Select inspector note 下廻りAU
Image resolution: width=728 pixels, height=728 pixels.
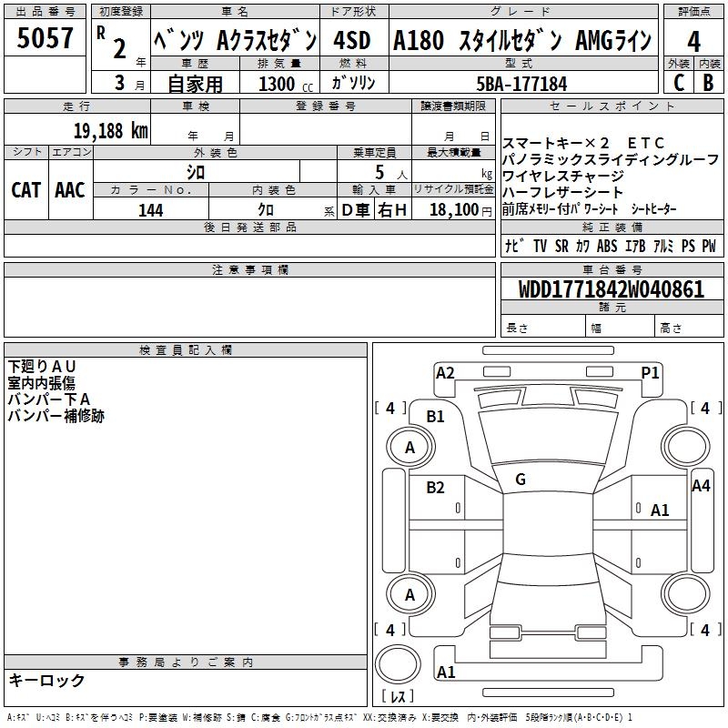click(42, 367)
